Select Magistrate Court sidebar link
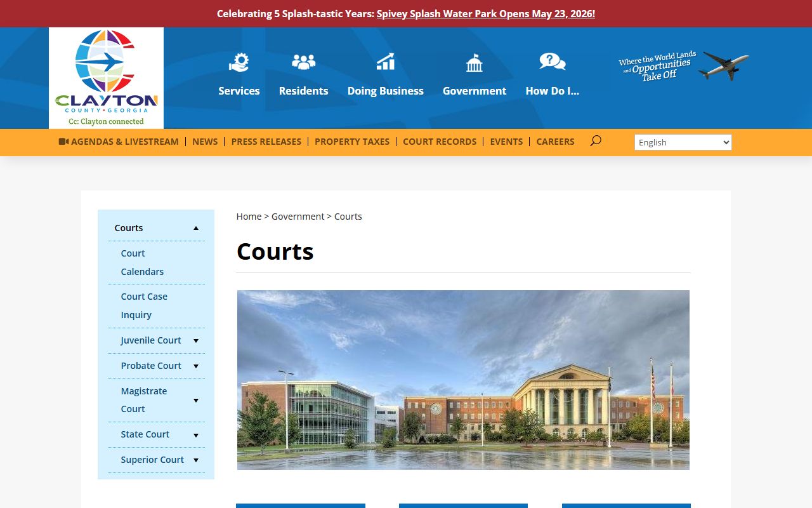This screenshot has width=812, height=508. (144, 400)
